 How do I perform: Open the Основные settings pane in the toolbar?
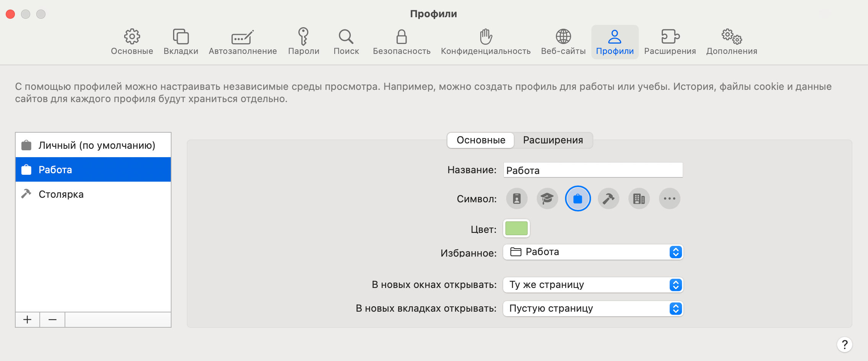click(132, 42)
